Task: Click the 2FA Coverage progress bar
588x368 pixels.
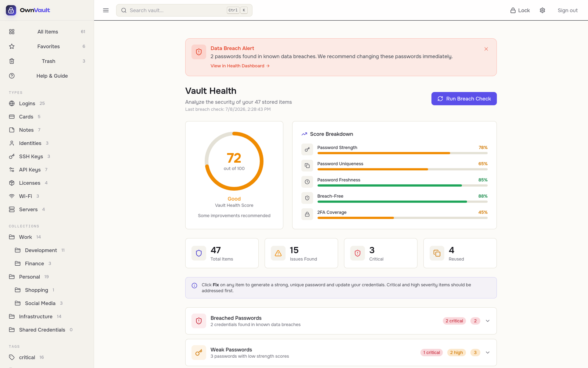Action: tap(402, 218)
